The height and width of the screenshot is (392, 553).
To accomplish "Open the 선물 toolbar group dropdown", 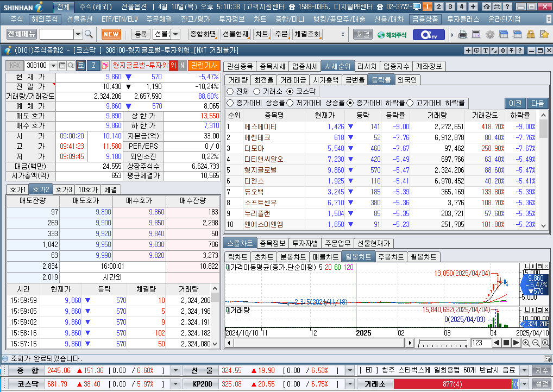I will pos(175,34).
